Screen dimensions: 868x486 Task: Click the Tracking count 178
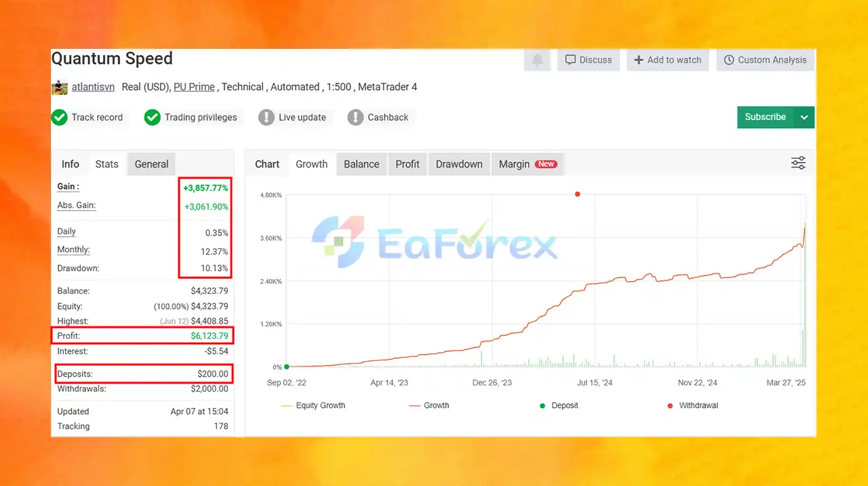point(221,426)
